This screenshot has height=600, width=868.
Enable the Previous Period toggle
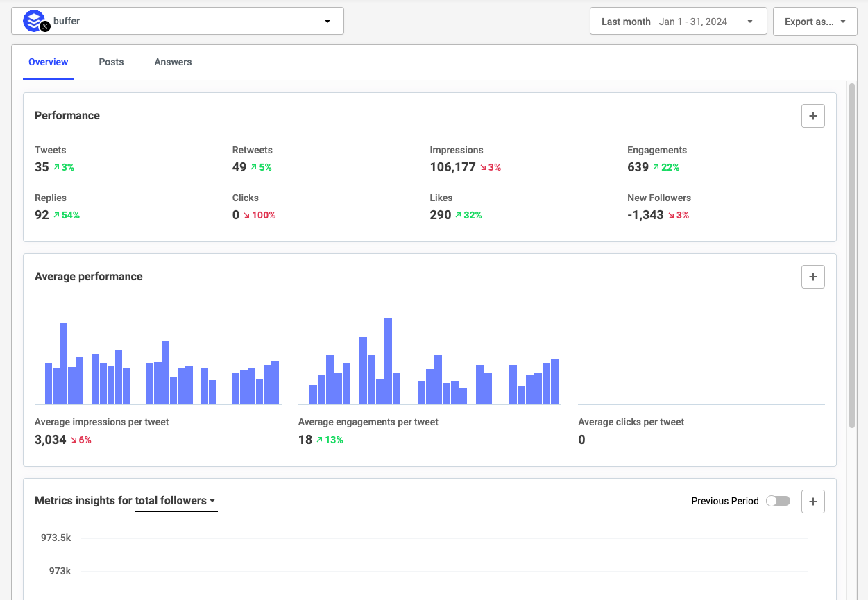778,500
